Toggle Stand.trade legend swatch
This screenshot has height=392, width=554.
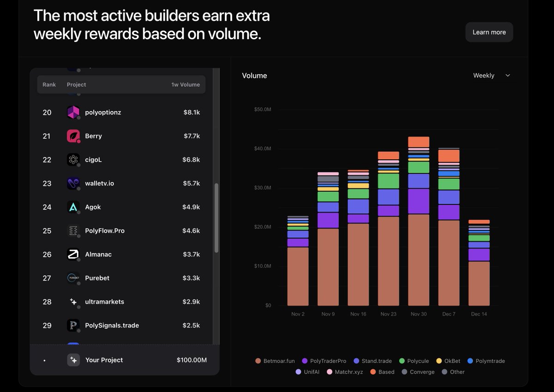tap(356, 361)
